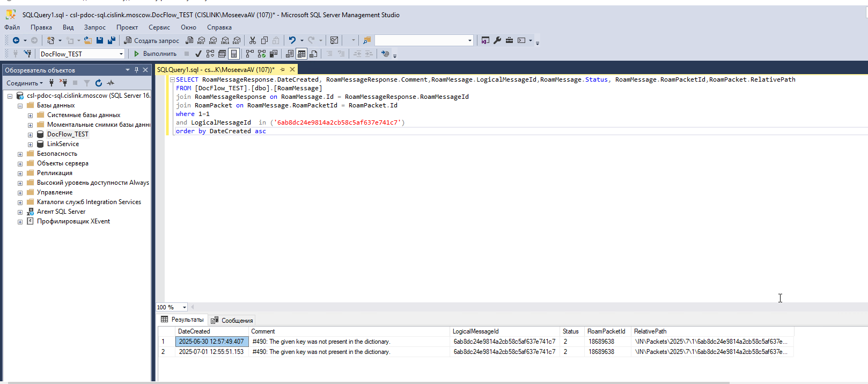Toggle results to file mode
The height and width of the screenshot is (384, 868).
click(313, 54)
